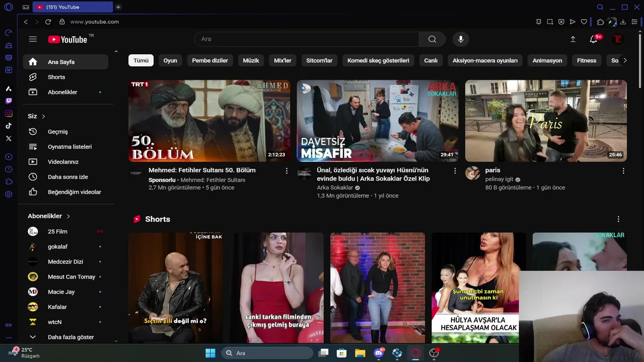The width and height of the screenshot is (644, 362).
Task: Open a new tab with plus button
Action: coord(118,7)
